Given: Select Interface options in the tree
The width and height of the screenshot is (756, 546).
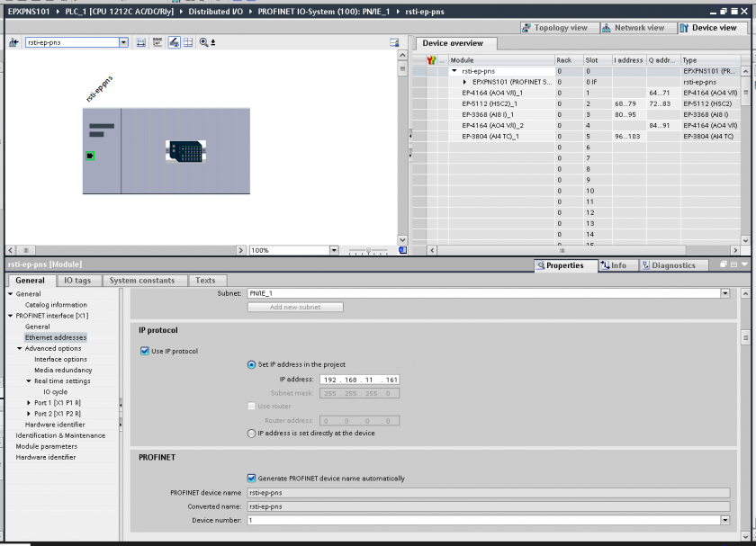Looking at the screenshot, I should (61, 359).
